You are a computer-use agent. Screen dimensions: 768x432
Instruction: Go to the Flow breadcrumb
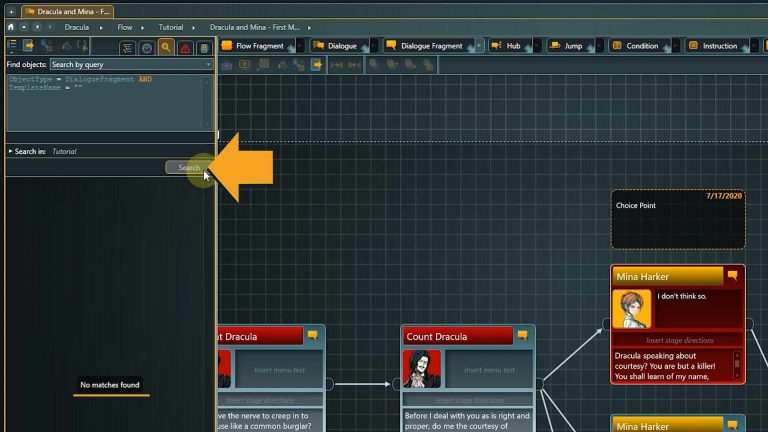125,27
